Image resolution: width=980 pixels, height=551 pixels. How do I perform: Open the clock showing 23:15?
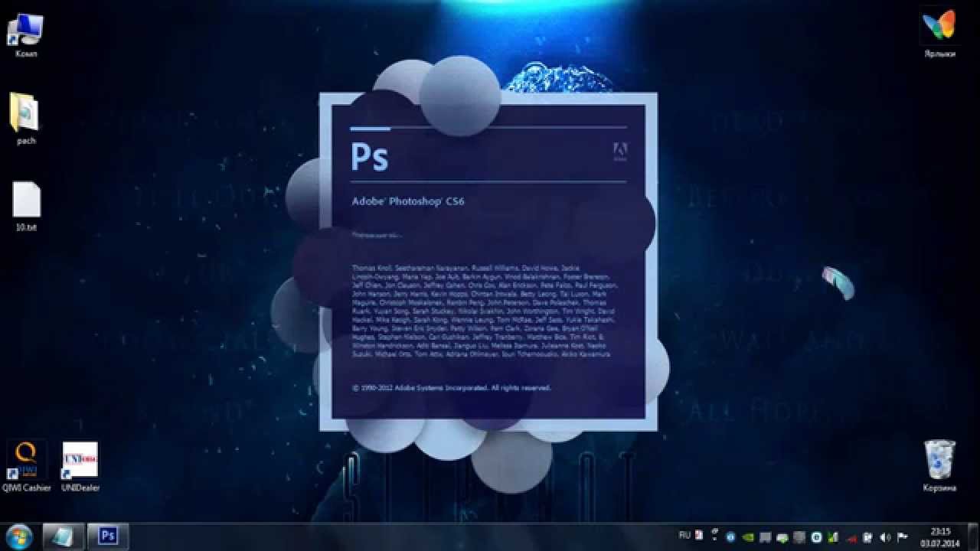click(x=939, y=536)
